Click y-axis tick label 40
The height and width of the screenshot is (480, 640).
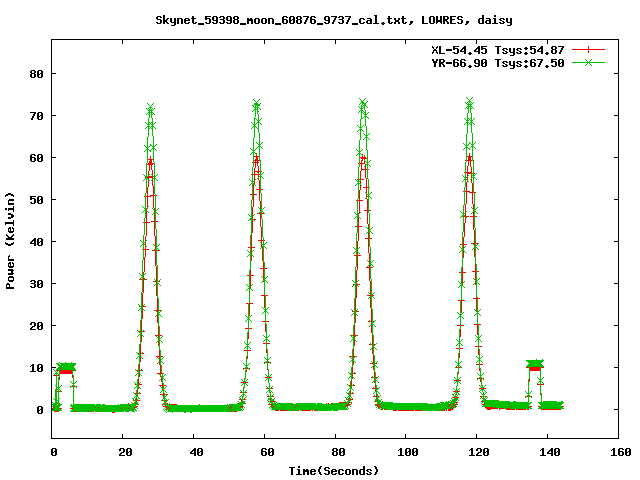click(36, 242)
